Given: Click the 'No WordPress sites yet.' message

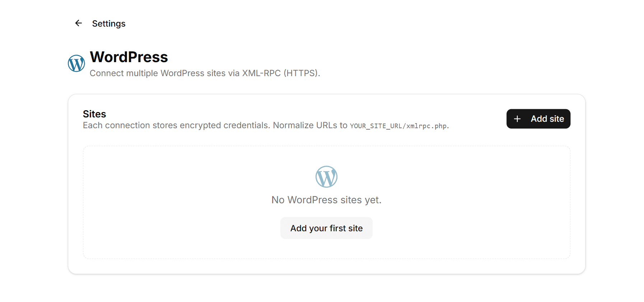Looking at the screenshot, I should [326, 200].
